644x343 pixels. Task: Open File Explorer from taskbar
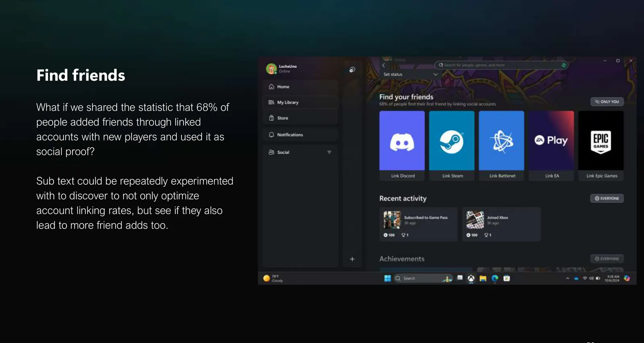pos(483,278)
